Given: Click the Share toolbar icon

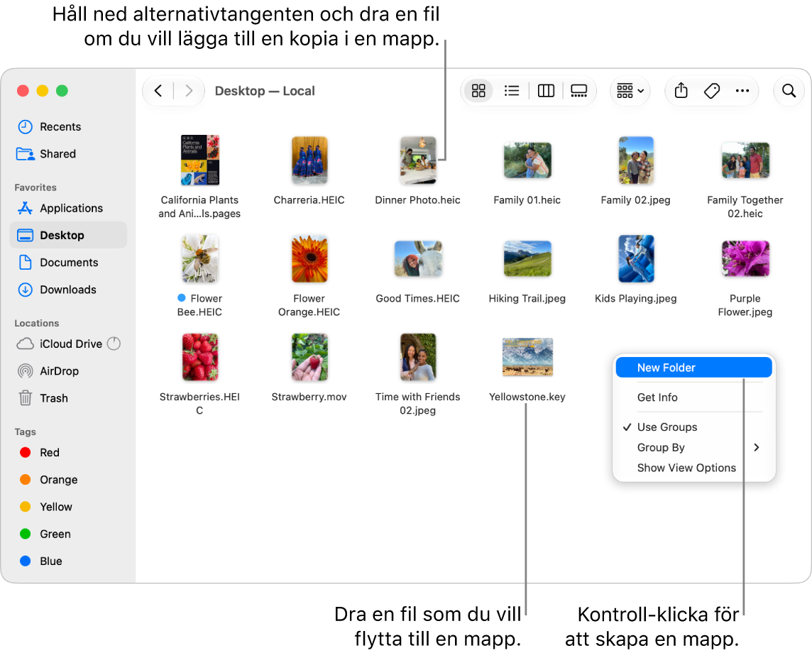Looking at the screenshot, I should click(681, 91).
